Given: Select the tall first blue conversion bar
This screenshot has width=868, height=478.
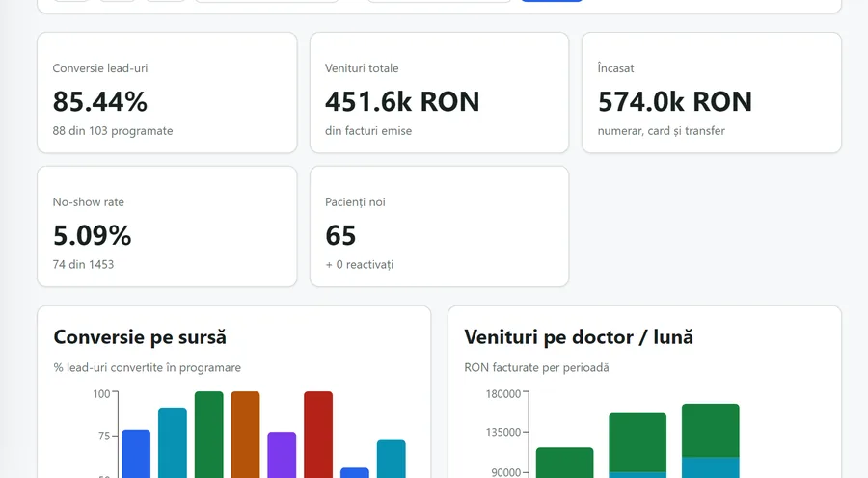Looking at the screenshot, I should tap(136, 454).
